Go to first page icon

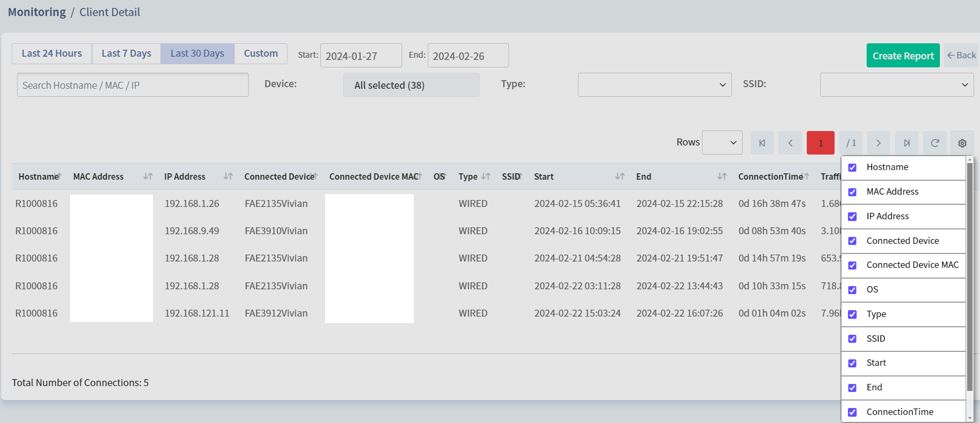(x=762, y=143)
